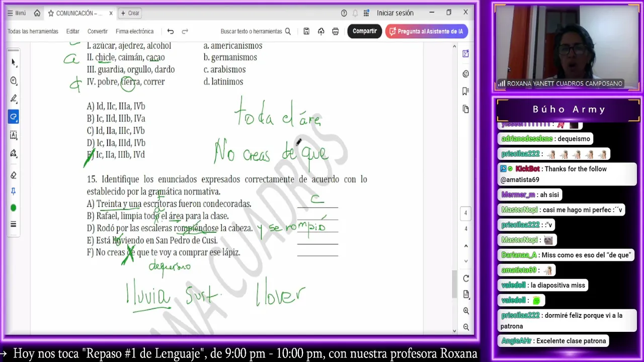Open the line thickness menu
Image resolution: width=644 pixels, height=362 pixels.
pyautogui.click(x=14, y=224)
